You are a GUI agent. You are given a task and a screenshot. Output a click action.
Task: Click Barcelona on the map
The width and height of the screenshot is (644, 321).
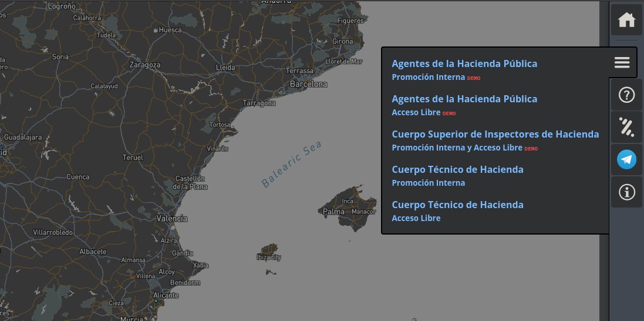click(308, 84)
